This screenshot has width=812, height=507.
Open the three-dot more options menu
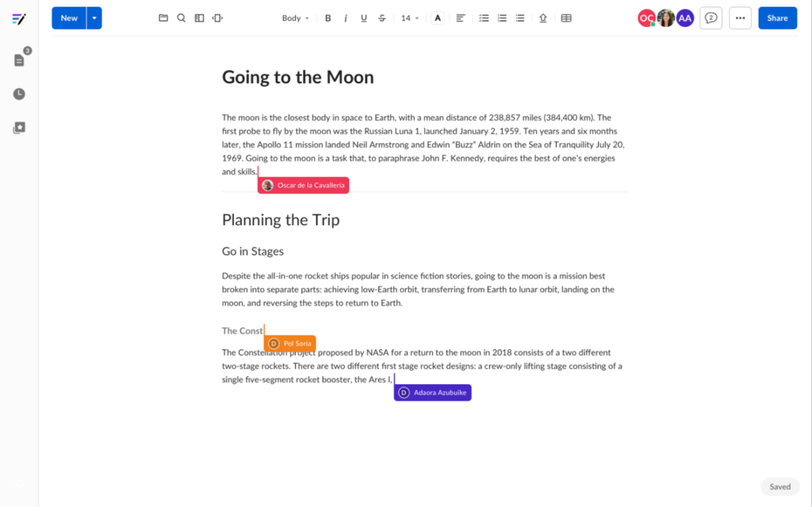(x=740, y=18)
